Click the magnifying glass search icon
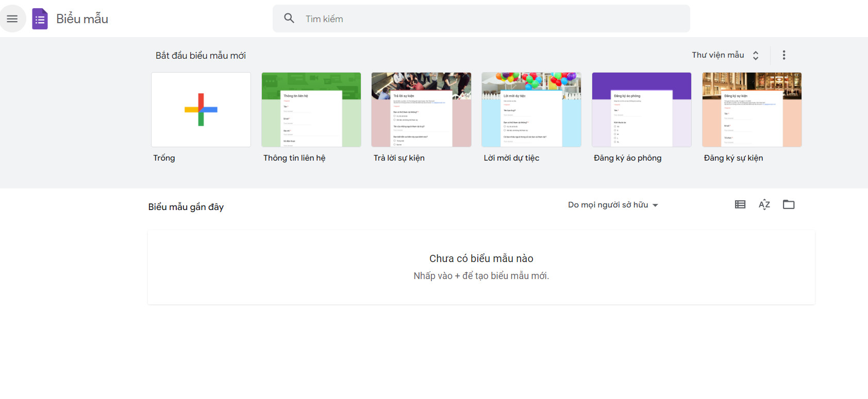This screenshot has height=399, width=868. [x=289, y=19]
